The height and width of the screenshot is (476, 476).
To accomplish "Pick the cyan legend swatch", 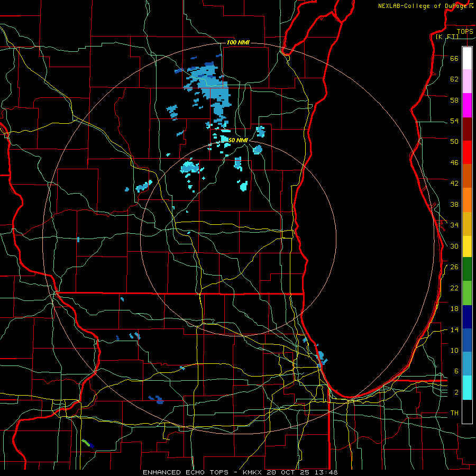I will pyautogui.click(x=467, y=388).
